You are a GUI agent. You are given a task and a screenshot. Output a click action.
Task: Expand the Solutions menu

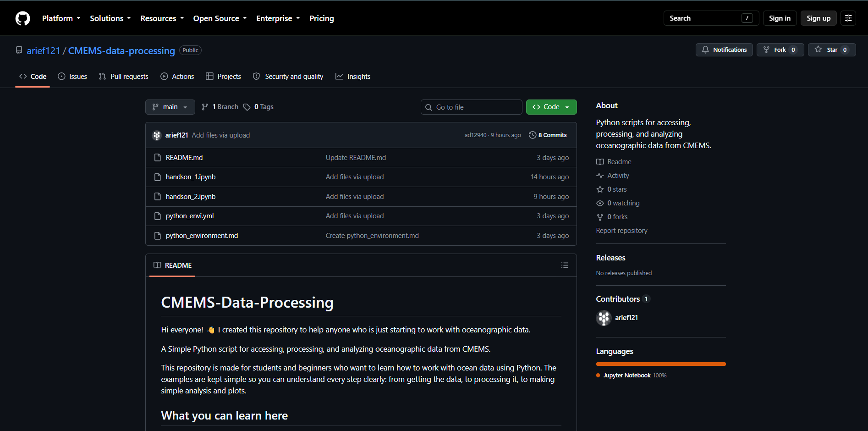[x=110, y=18]
